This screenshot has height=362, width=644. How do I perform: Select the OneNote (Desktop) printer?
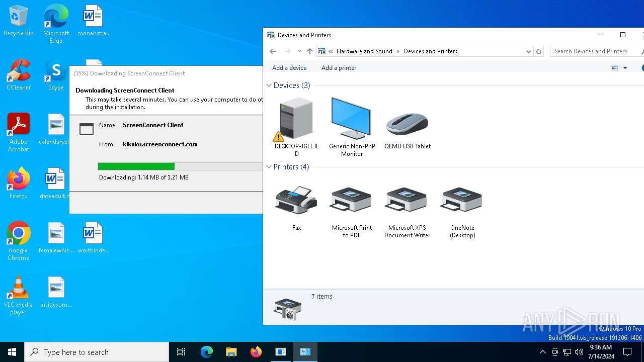click(x=462, y=211)
